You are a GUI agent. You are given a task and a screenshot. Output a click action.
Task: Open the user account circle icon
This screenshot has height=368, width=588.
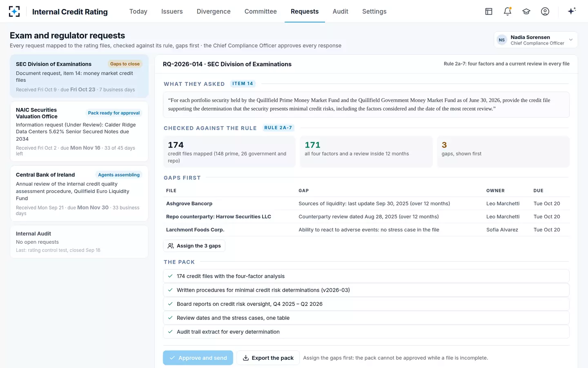[545, 11]
